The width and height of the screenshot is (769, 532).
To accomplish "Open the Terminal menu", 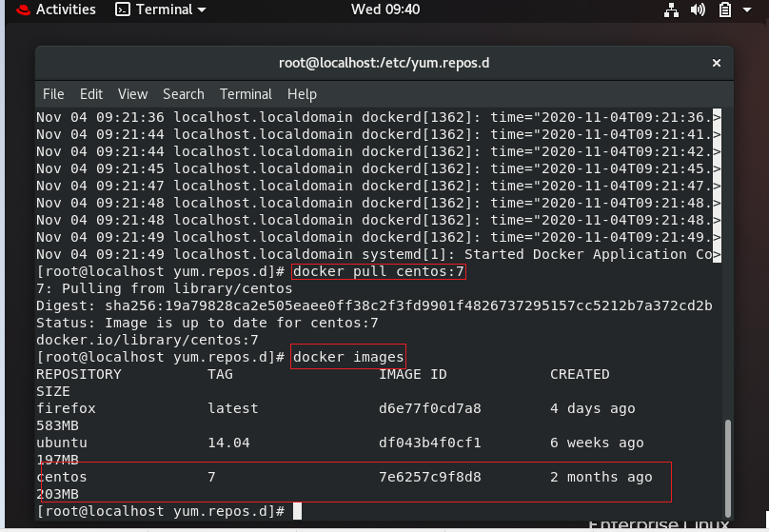I will coord(246,94).
